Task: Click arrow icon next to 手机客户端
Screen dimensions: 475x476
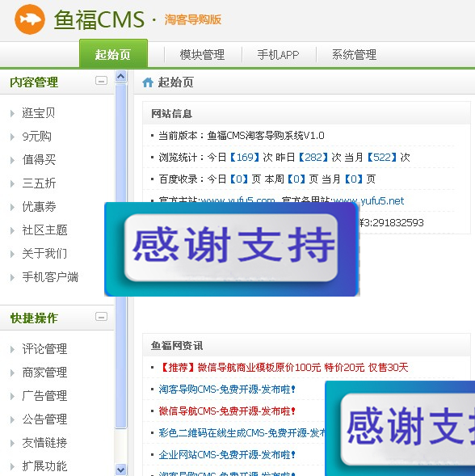Action: [12, 277]
